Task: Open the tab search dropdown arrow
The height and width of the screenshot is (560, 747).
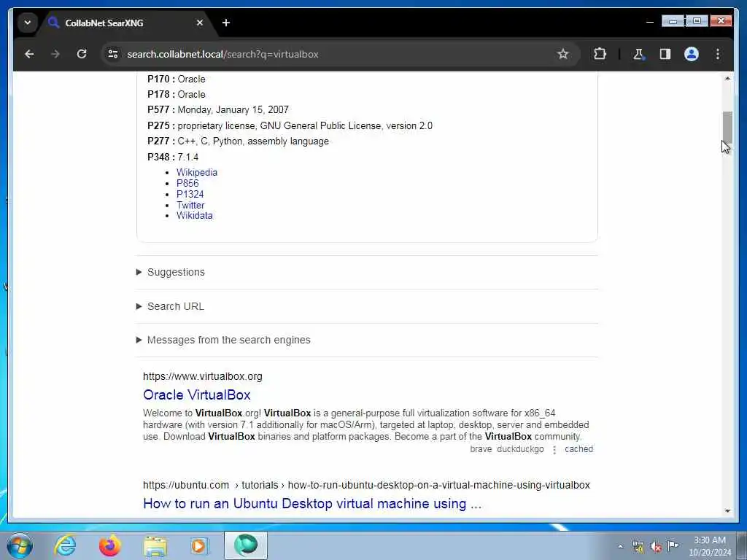Action: click(28, 23)
